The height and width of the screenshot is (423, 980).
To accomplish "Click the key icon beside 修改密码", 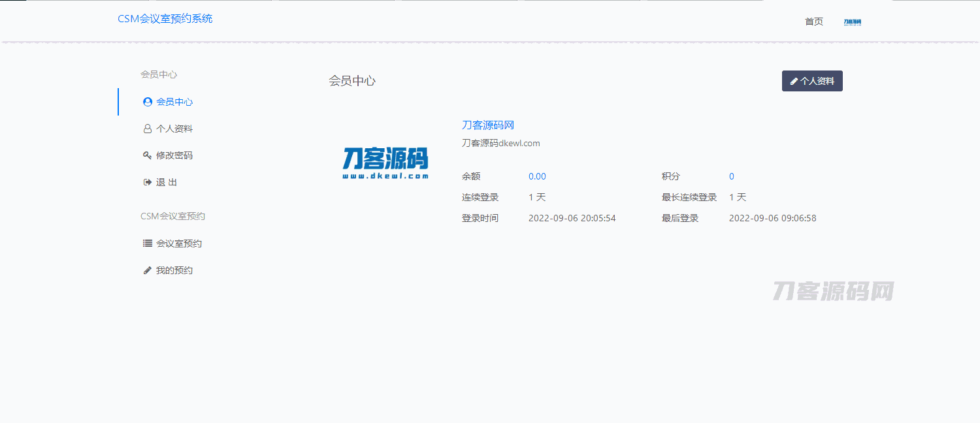I will coord(148,155).
